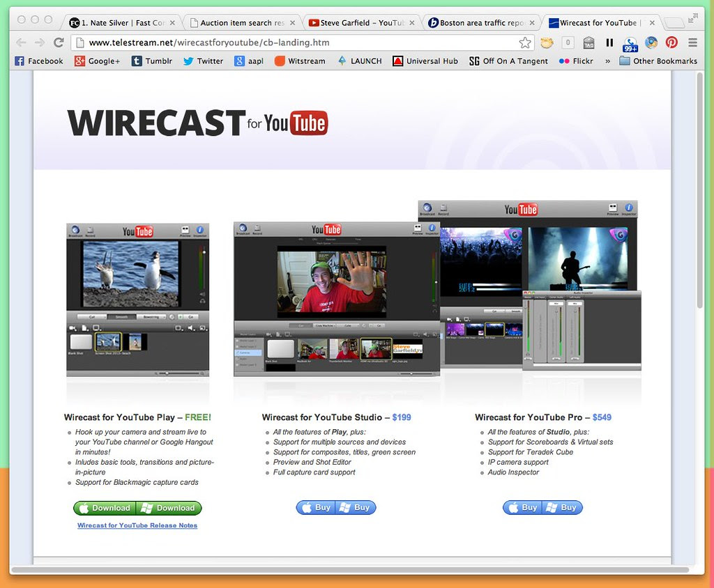Screen dimensions: 714x588
Task: Open the Universal Hub bookmark
Action: click(425, 61)
